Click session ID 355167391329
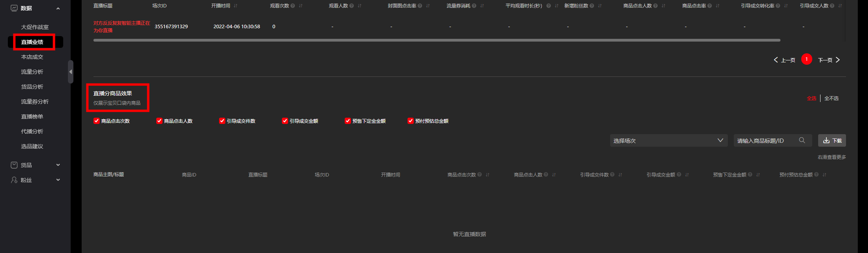This screenshot has width=868, height=253. coord(171,27)
